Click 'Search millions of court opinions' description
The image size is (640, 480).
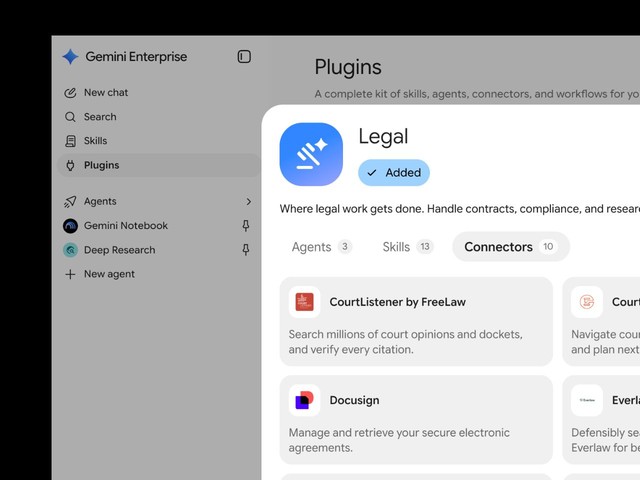(x=405, y=342)
